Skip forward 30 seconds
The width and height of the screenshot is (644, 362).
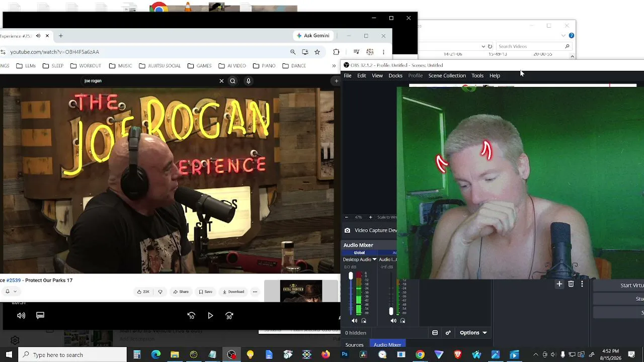229,316
